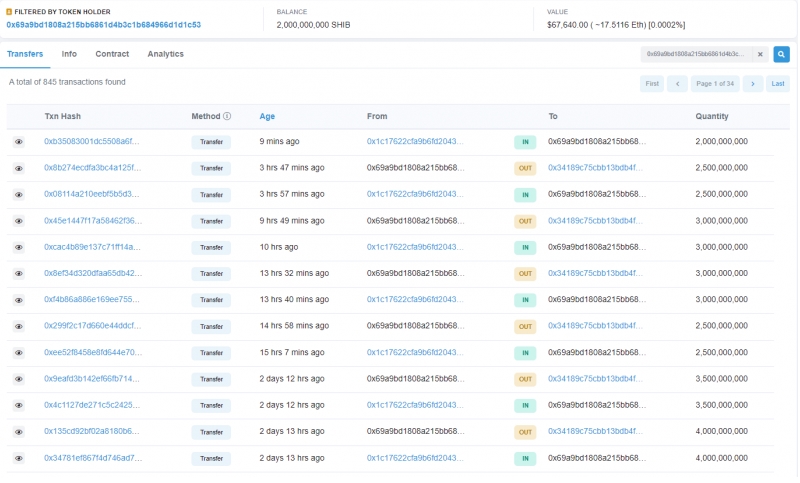Preview transaction 0x34781ef867f4d746ad7 eye icon
Viewport: 800px width, 483px height.
click(19, 459)
